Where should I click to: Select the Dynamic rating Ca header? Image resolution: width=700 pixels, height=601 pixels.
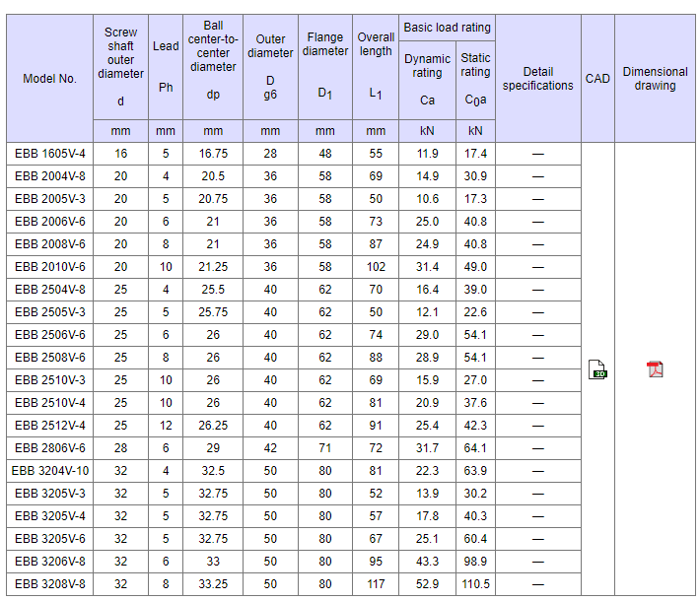tap(427, 79)
